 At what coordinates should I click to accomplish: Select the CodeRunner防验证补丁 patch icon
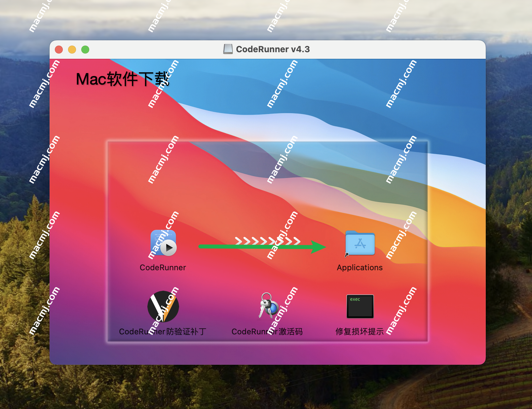[163, 307]
